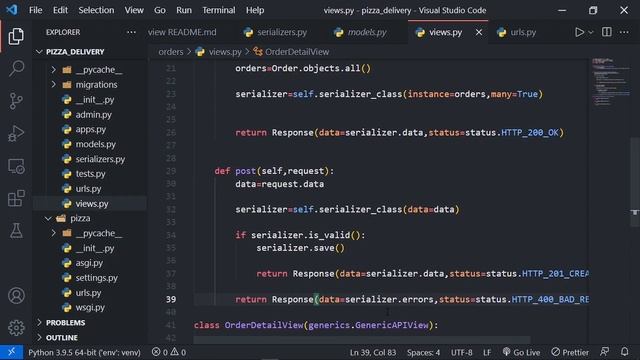
Task: Switch to the serializers.py tab
Action: pos(275,32)
